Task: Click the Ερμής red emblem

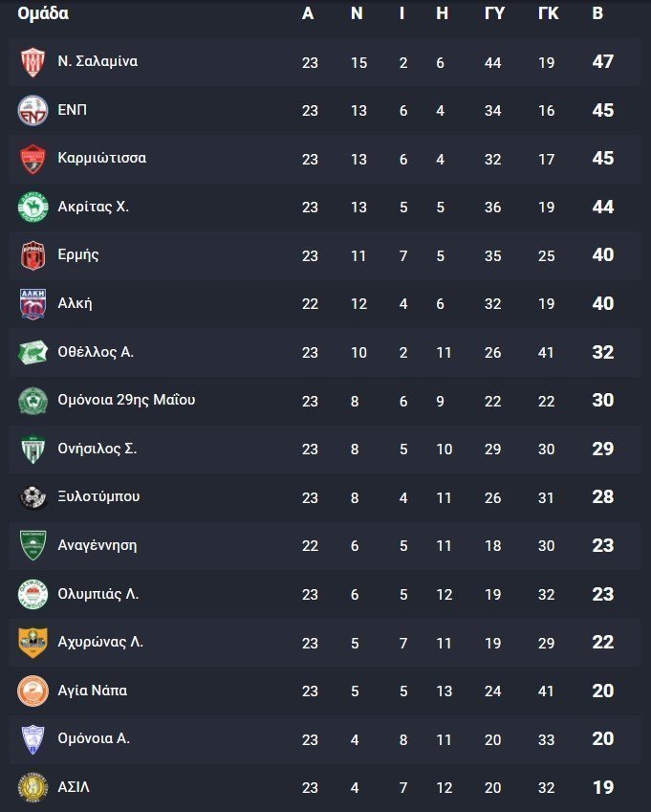Action: pos(33,255)
